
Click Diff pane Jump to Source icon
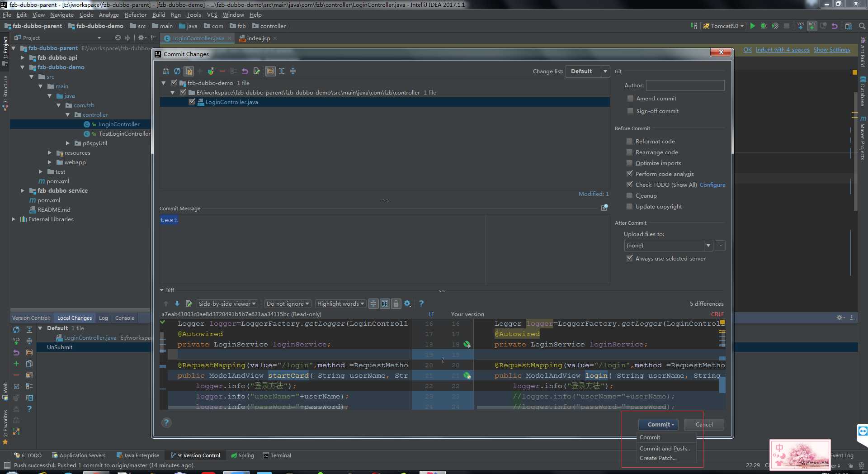click(x=189, y=303)
